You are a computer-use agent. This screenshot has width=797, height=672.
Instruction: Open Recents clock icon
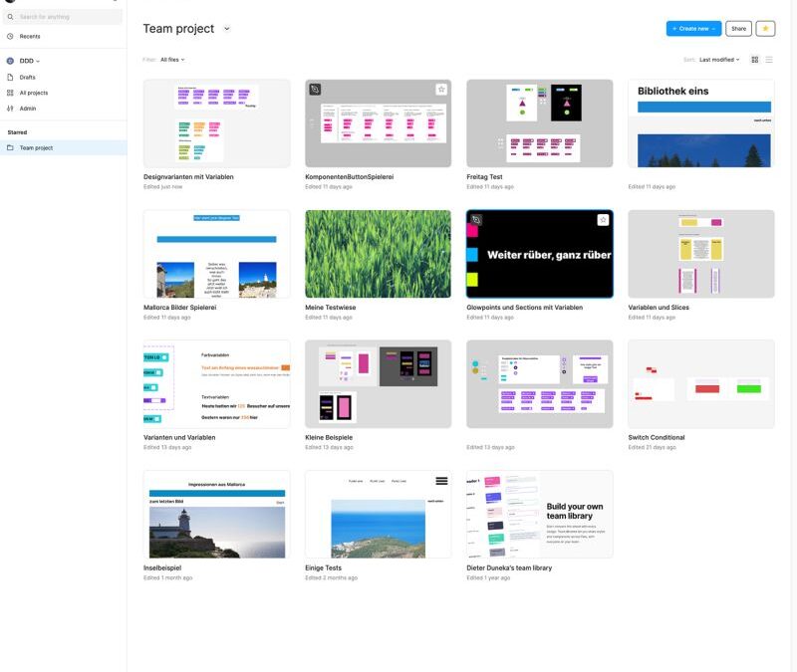click(10, 36)
